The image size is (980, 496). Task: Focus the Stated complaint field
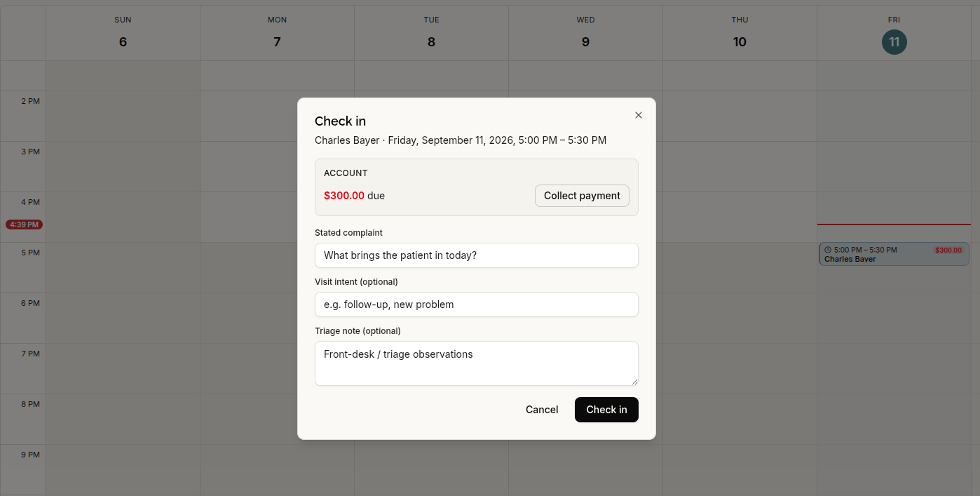click(x=477, y=255)
